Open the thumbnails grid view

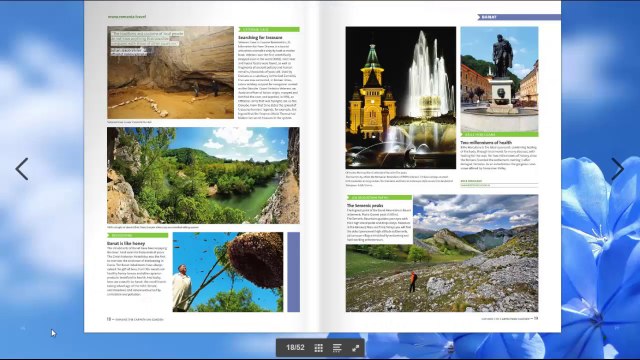pyautogui.click(x=319, y=348)
